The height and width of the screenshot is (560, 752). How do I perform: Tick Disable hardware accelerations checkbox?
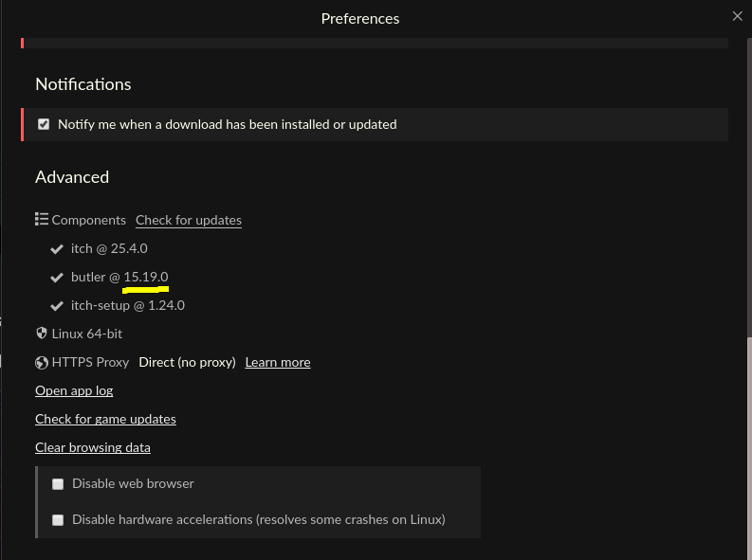tap(58, 520)
